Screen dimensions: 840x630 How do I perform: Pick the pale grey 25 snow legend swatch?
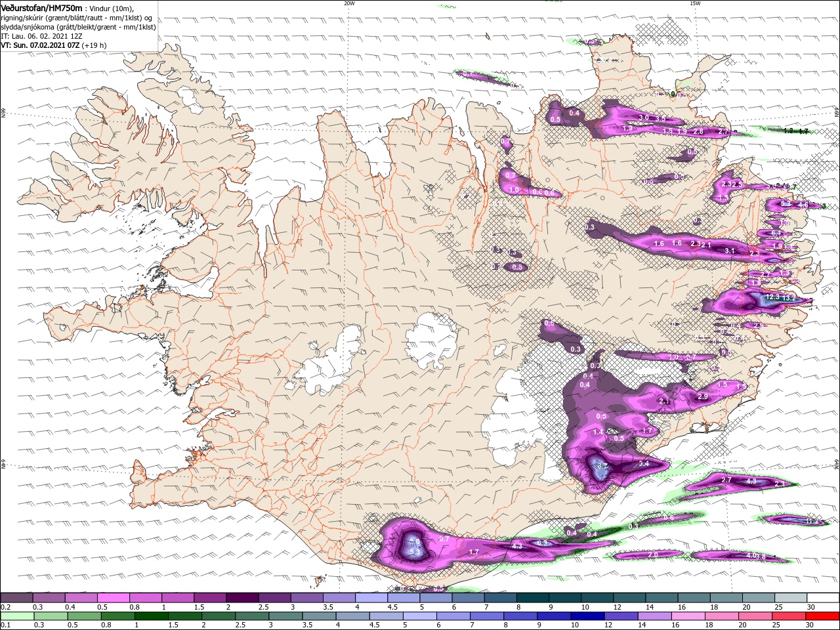click(791, 598)
